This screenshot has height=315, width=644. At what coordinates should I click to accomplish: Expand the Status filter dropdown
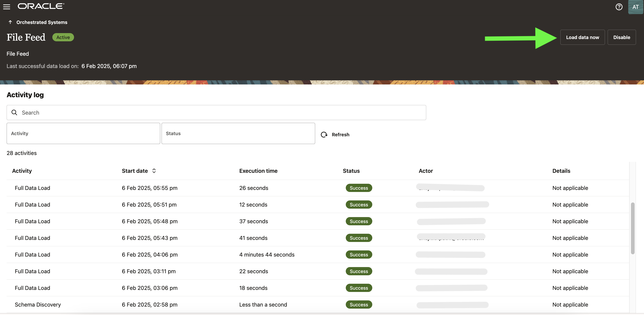click(x=238, y=133)
